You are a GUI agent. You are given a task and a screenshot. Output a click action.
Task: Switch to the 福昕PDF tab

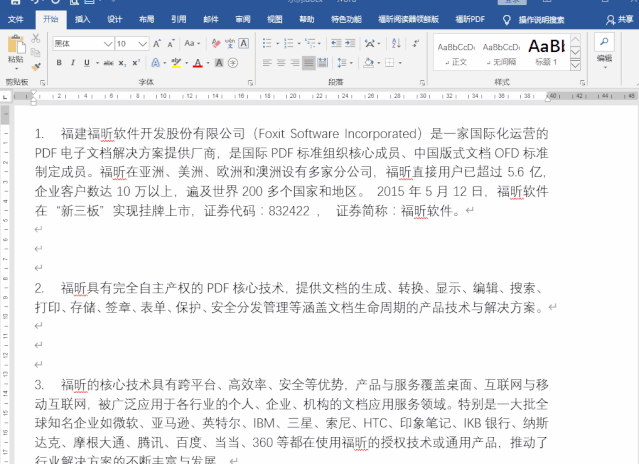470,20
